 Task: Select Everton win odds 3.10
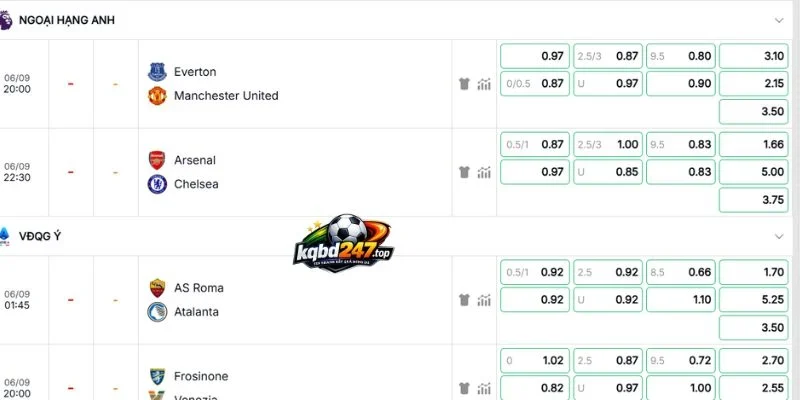tap(754, 56)
